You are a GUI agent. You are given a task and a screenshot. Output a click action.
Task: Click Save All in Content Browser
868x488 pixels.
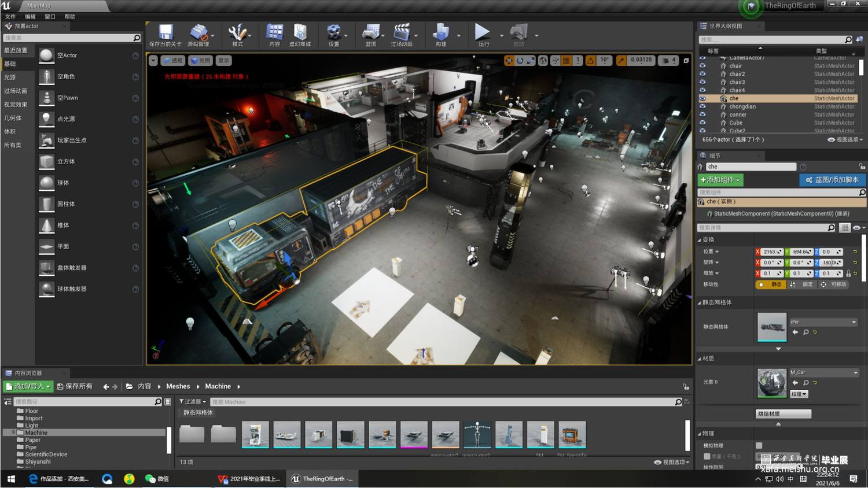[75, 387]
